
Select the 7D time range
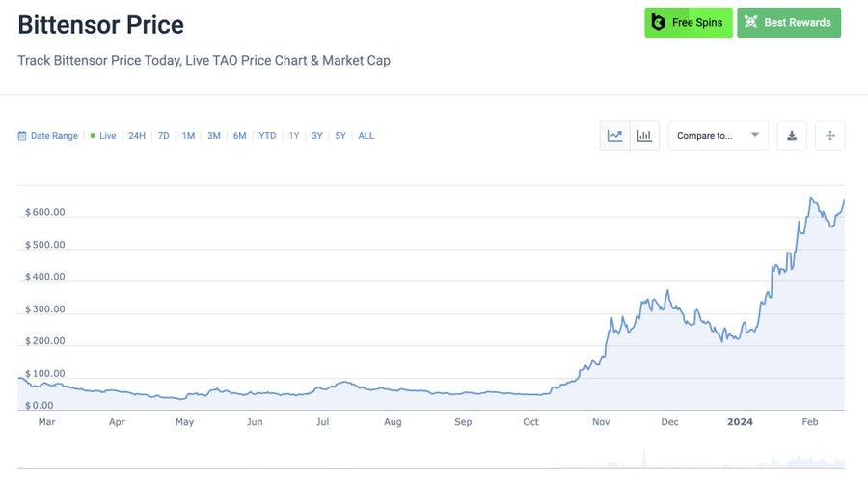(x=163, y=136)
